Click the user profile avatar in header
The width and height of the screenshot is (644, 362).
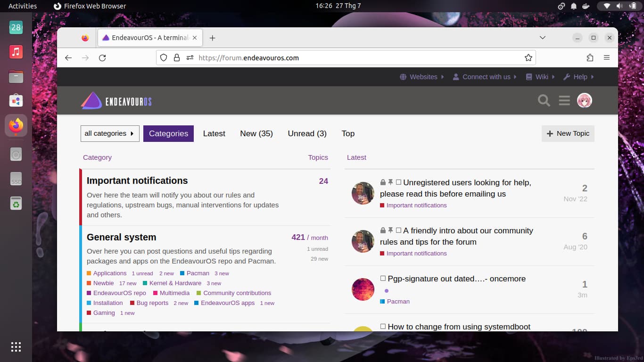(585, 100)
